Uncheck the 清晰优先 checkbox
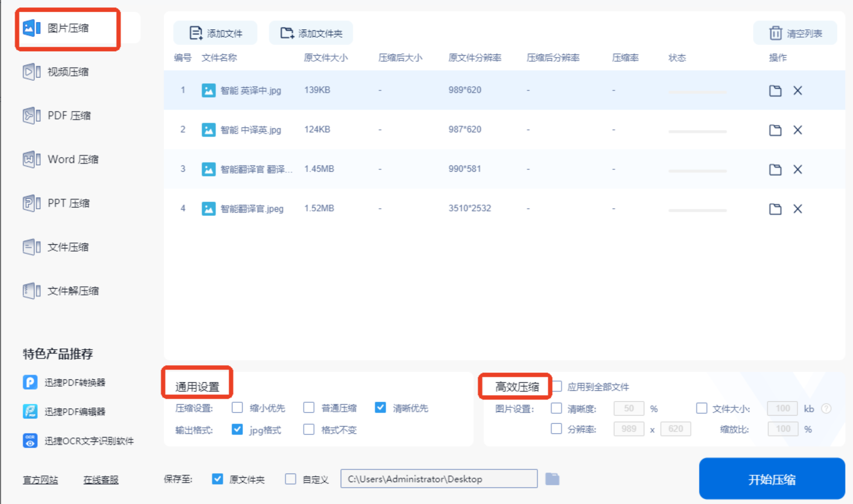853x504 pixels. coord(380,407)
